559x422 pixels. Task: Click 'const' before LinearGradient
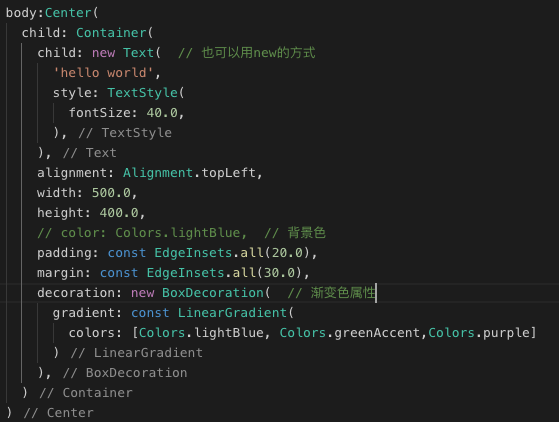tap(150, 313)
